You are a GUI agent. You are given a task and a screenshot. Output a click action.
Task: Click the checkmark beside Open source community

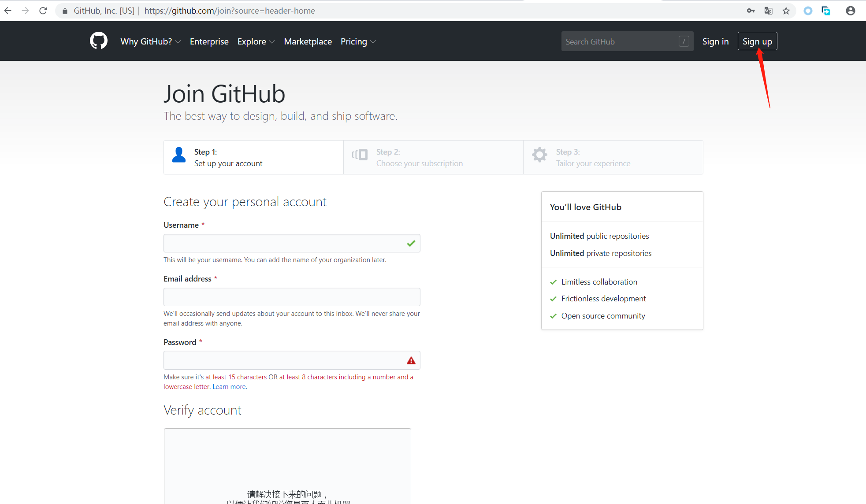tap(554, 316)
